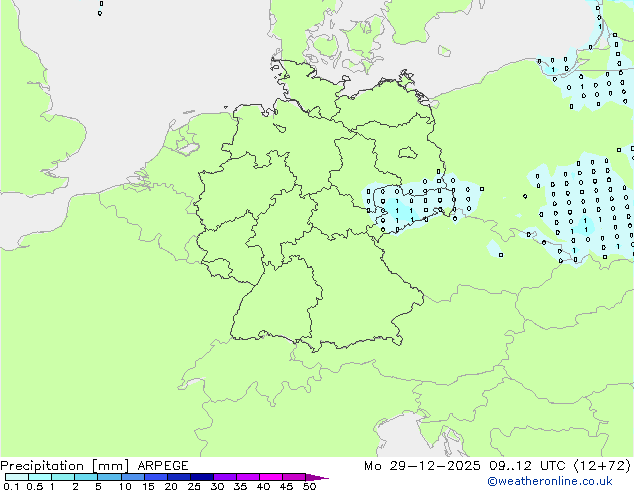Click the '0.5' legend scale value

click(35, 486)
